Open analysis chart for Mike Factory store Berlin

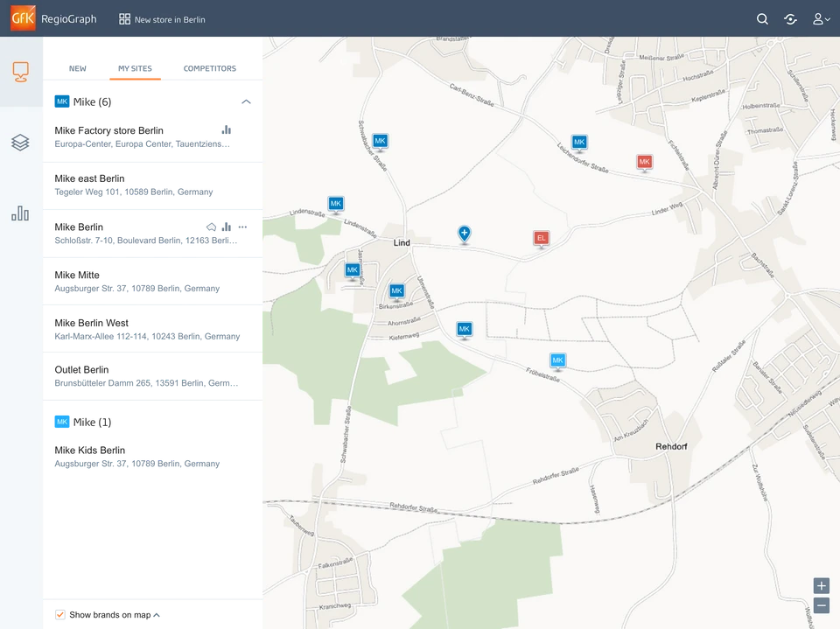pos(227,129)
